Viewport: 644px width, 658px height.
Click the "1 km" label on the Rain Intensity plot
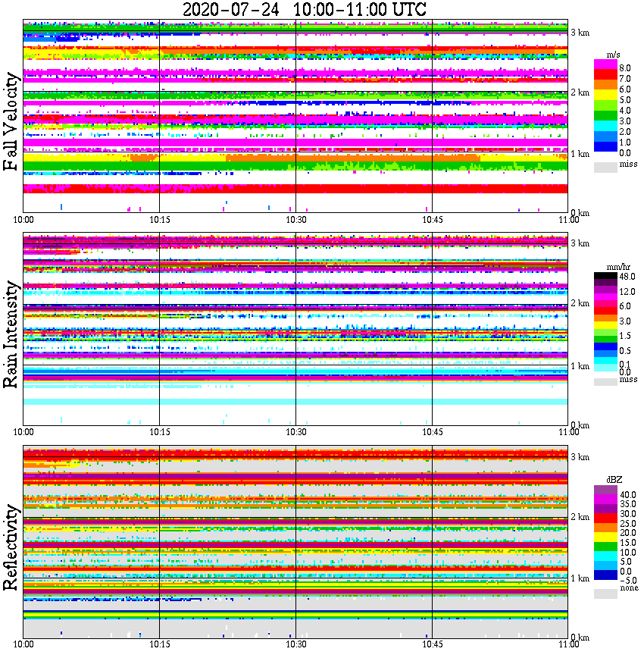(580, 366)
